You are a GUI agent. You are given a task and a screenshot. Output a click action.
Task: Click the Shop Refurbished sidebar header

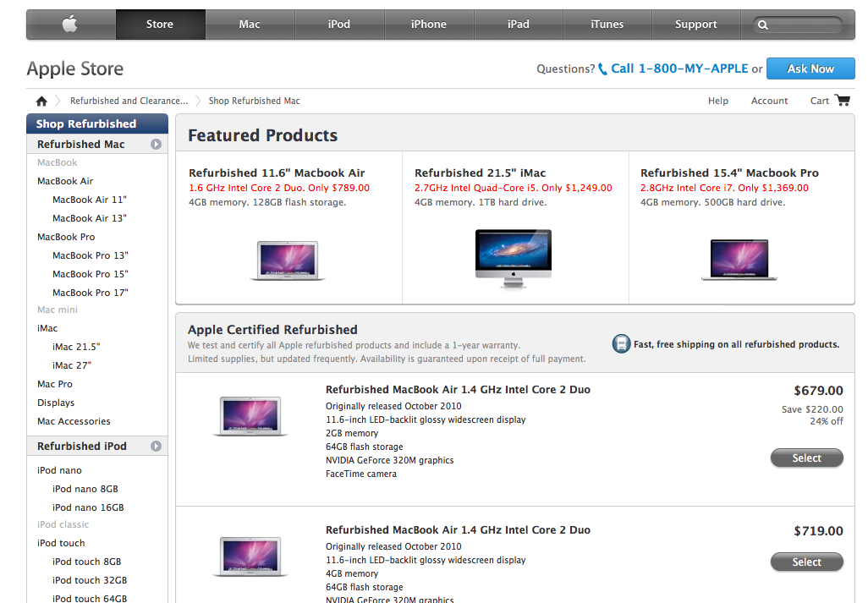tap(97, 124)
